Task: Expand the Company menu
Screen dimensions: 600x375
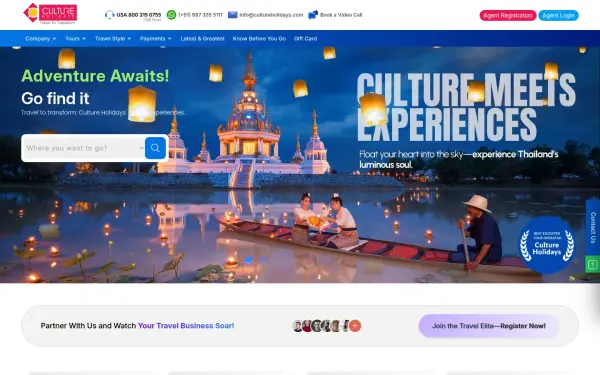Action: tap(41, 39)
